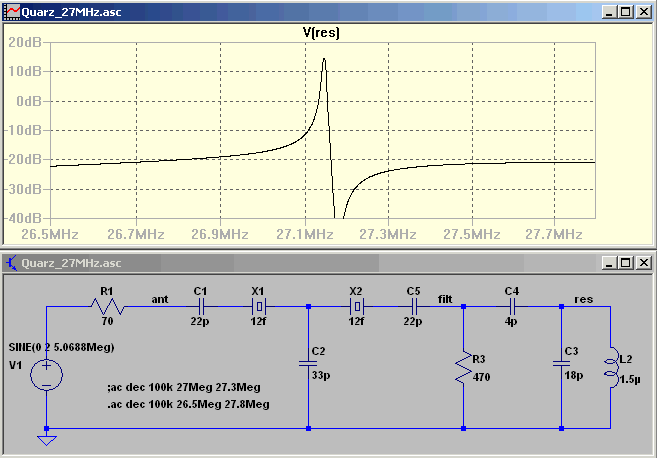Click the X2 value 12f

click(356, 321)
